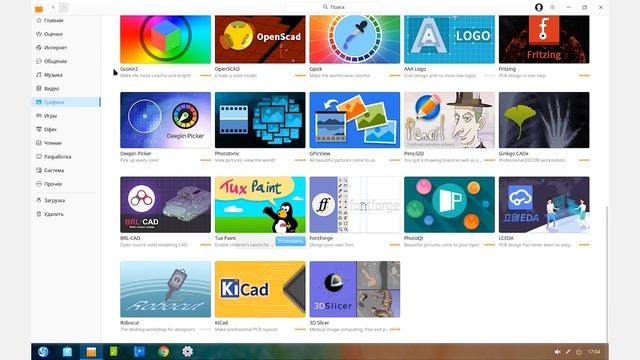Open the FontForge app thumbnail
Screen dimensions: 640x360
[355, 204]
